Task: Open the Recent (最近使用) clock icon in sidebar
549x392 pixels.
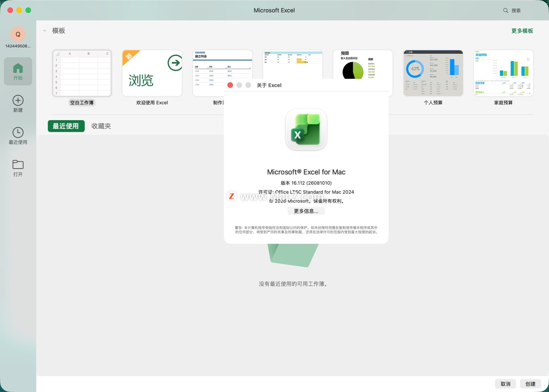Action: (x=18, y=133)
